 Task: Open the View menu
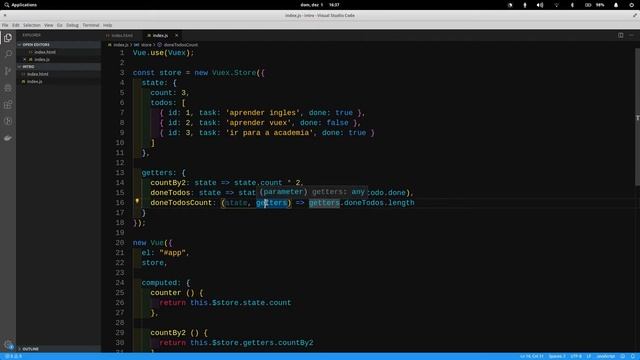coord(49,25)
